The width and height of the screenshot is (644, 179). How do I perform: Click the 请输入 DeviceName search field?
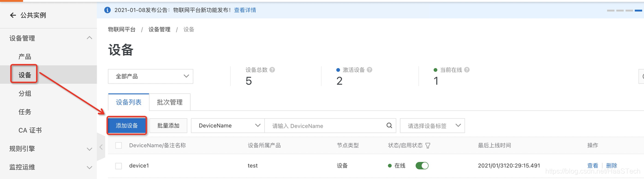pos(324,125)
